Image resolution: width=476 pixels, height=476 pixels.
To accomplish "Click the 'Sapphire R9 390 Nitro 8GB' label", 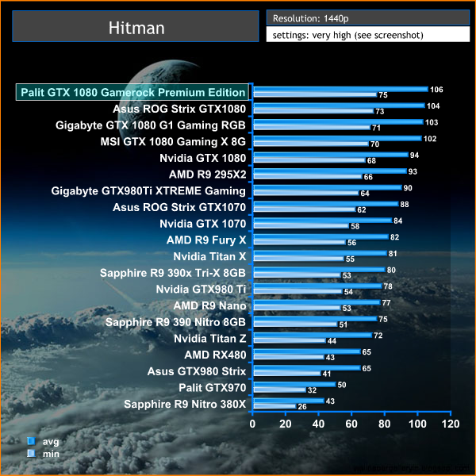I will coord(175,322).
